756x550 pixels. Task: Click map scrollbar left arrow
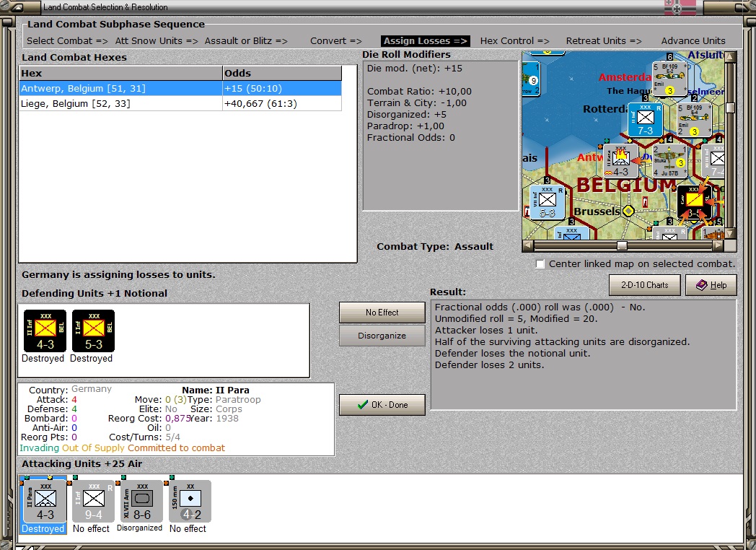pyautogui.click(x=528, y=245)
